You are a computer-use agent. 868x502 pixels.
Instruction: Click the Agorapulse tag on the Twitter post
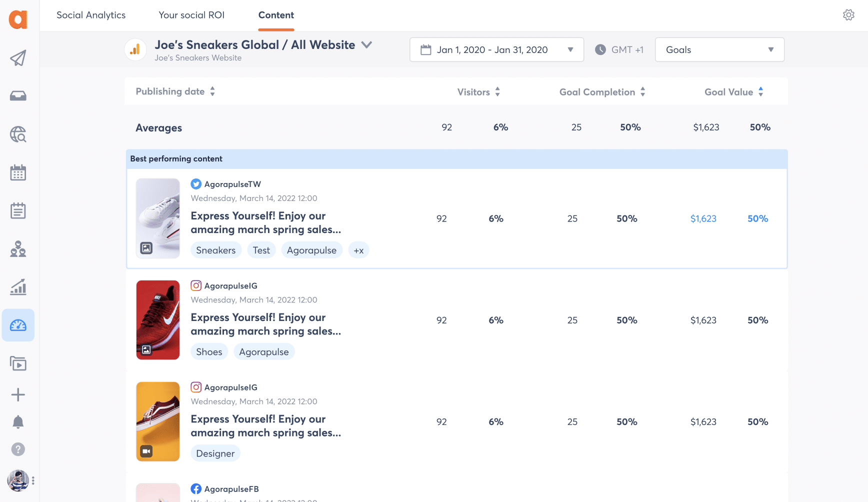[x=311, y=250]
